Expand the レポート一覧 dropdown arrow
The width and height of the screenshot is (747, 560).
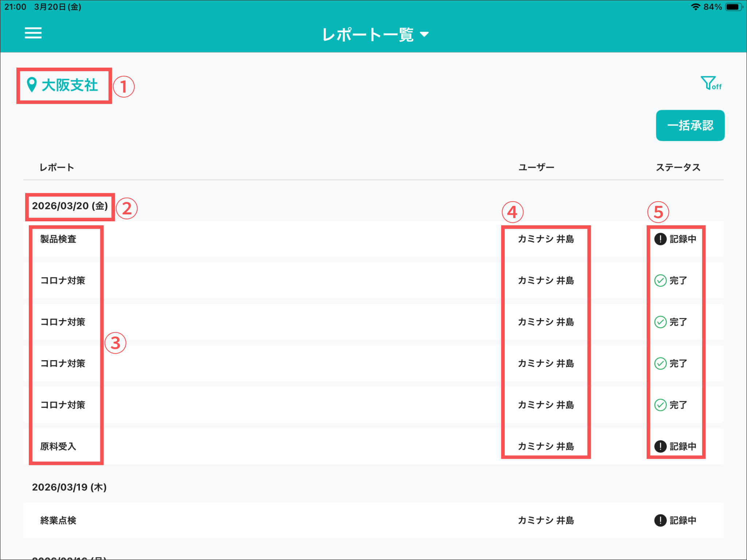pos(424,35)
